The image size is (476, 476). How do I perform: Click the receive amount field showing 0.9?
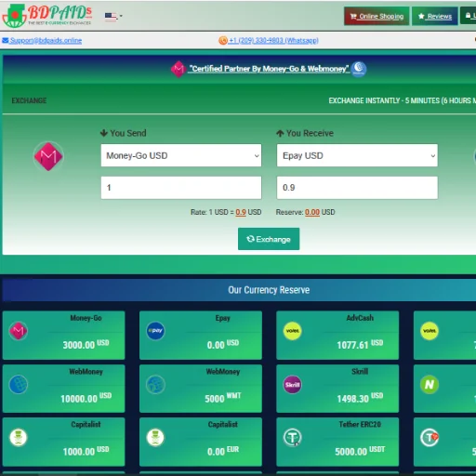click(357, 188)
